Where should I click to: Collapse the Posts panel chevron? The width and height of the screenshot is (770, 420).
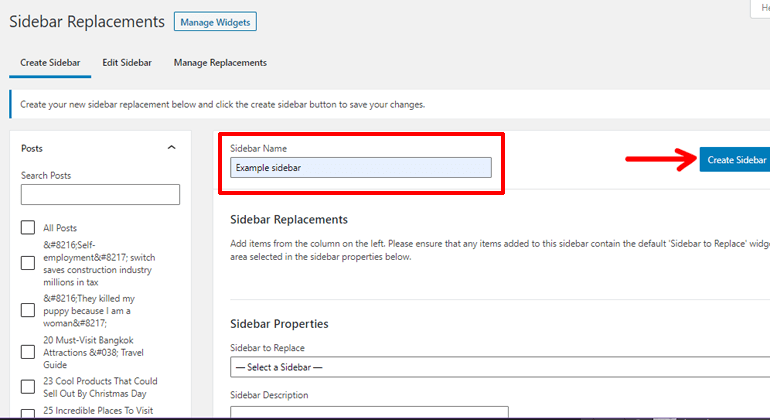pos(171,148)
